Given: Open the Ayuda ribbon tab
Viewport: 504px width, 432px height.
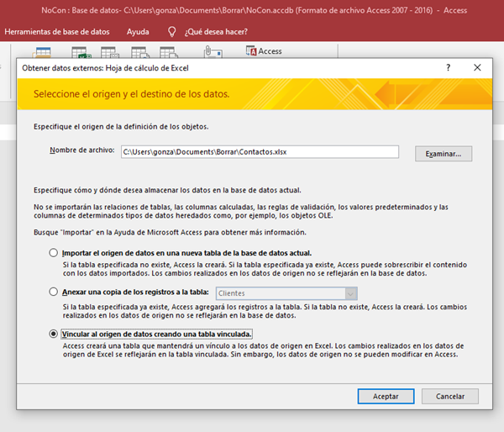Looking at the screenshot, I should tap(138, 32).
